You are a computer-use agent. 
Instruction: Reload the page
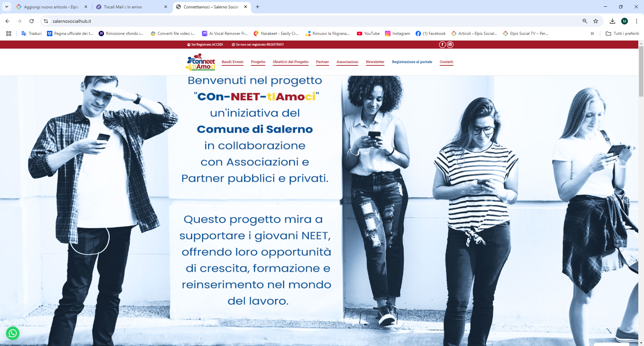(x=32, y=21)
